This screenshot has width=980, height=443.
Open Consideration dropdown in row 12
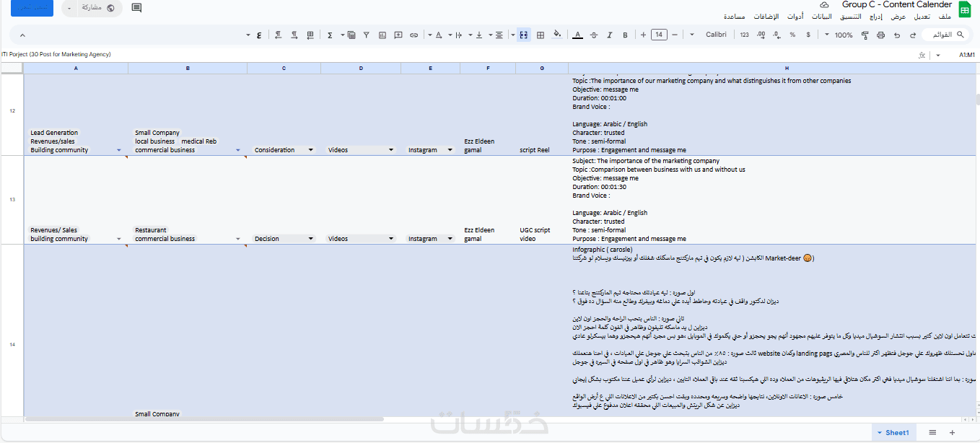(x=311, y=150)
